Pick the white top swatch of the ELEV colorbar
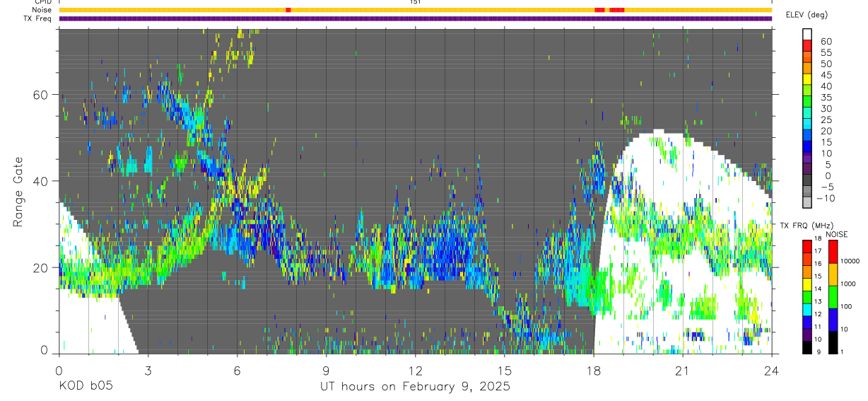868x401 pixels. [x=807, y=35]
